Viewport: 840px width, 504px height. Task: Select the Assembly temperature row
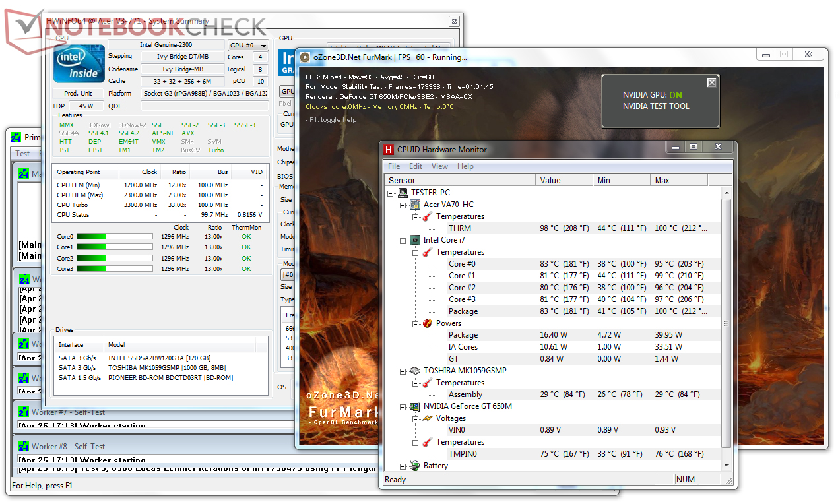pos(553,394)
